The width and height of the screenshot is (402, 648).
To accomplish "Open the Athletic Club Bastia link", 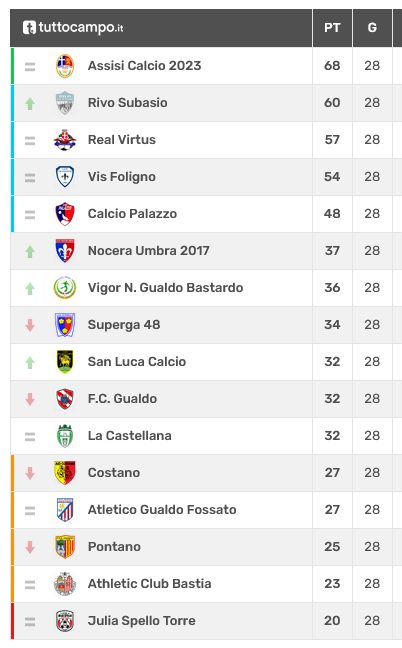I will click(150, 584).
